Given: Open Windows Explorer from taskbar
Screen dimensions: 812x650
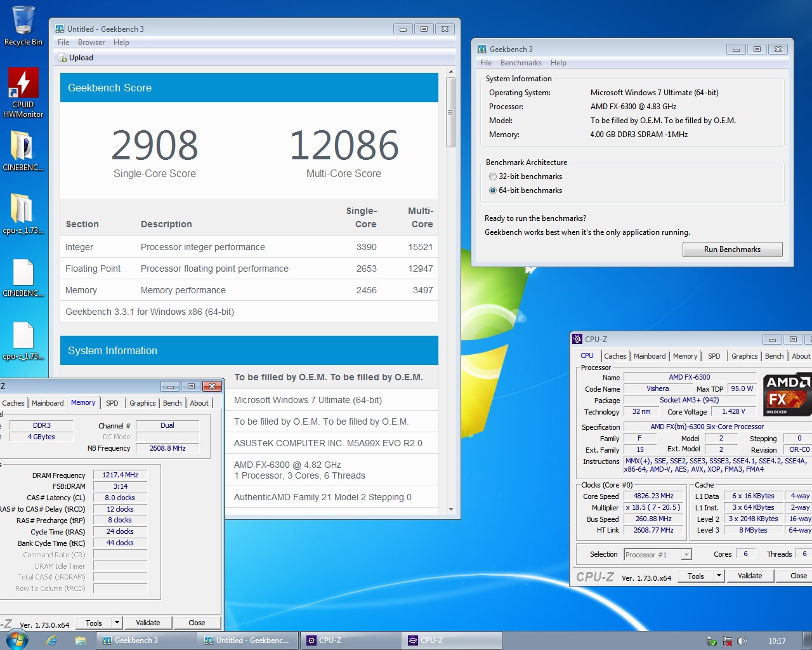Looking at the screenshot, I should tap(80, 640).
